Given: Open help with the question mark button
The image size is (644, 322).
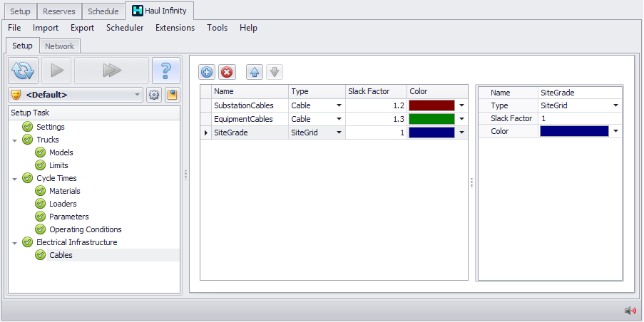Looking at the screenshot, I should (166, 71).
